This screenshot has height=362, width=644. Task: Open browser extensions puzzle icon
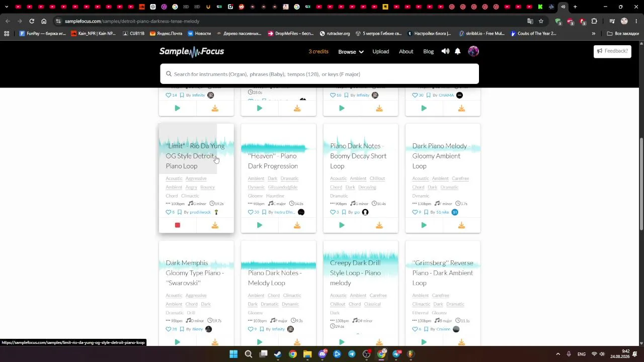click(x=594, y=21)
